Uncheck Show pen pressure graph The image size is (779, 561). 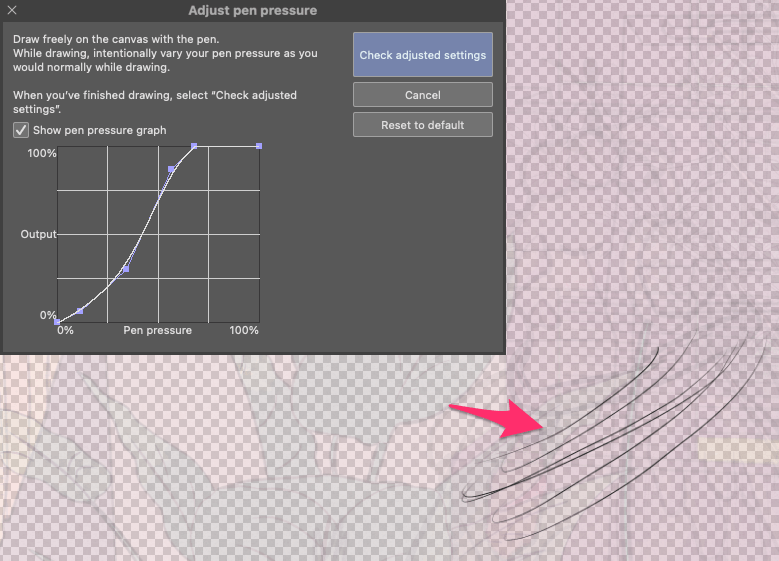coord(21,130)
